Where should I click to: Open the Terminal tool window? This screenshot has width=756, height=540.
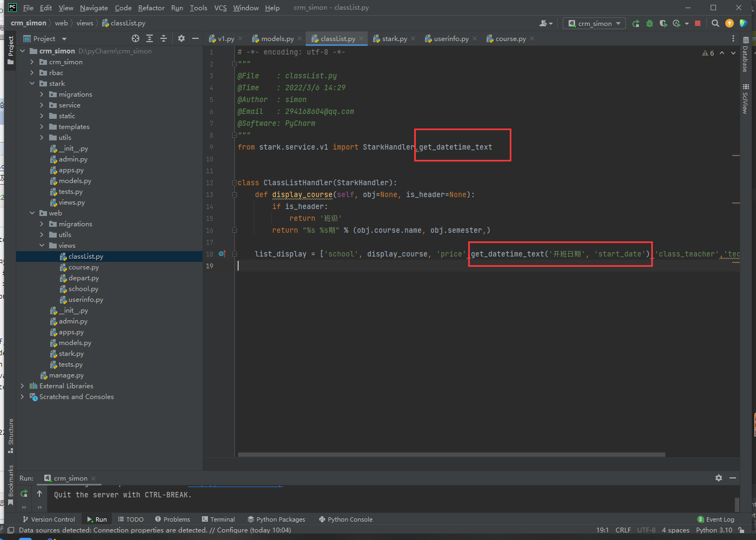point(218,519)
